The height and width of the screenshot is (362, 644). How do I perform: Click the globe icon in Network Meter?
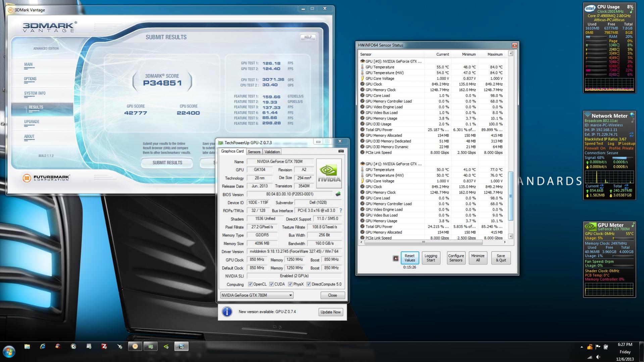[632, 115]
